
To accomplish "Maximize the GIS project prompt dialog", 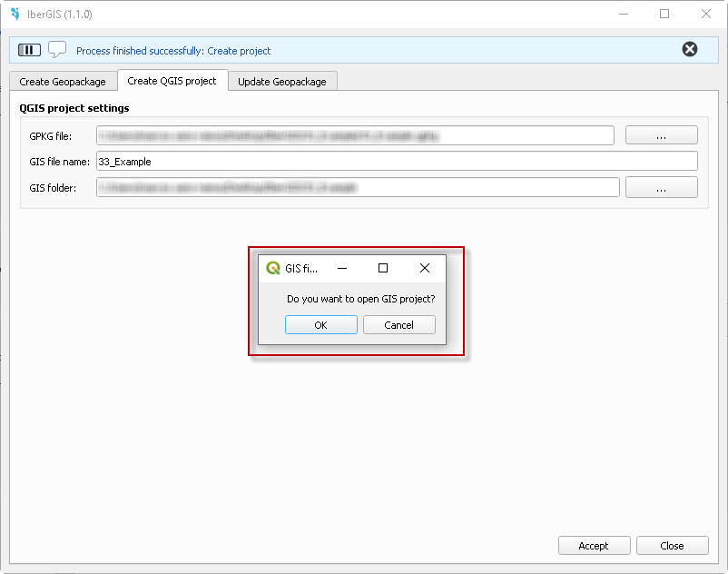I will tap(383, 268).
